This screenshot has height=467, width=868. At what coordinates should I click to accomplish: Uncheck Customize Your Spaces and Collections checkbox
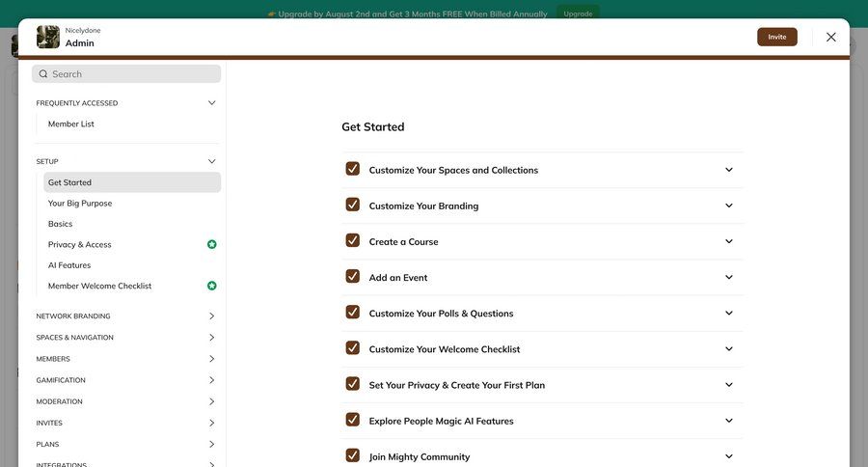[x=353, y=169]
